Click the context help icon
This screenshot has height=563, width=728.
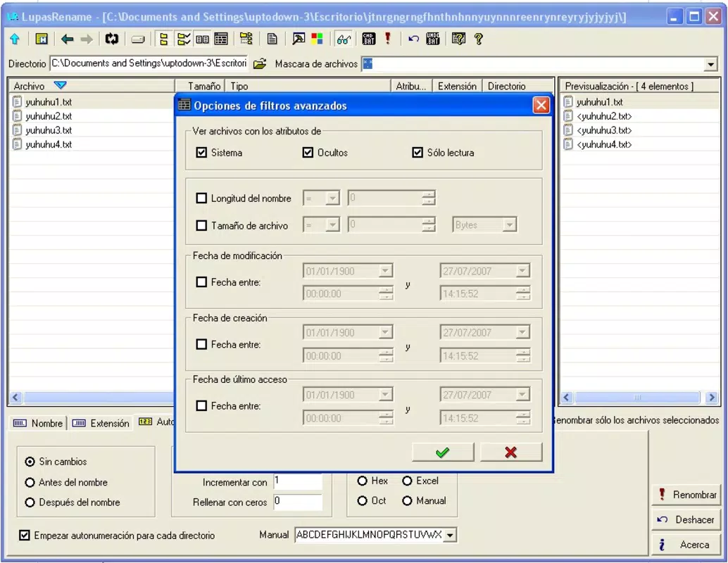click(x=458, y=39)
